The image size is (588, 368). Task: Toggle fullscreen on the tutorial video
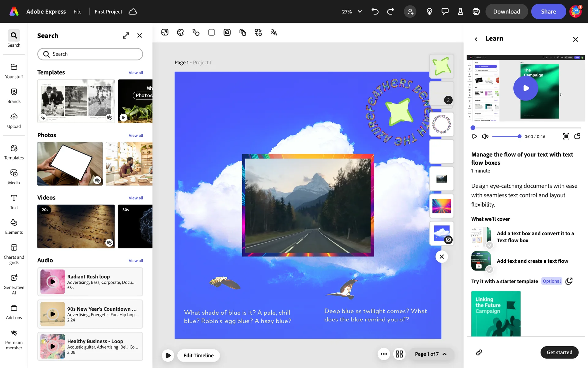click(566, 136)
